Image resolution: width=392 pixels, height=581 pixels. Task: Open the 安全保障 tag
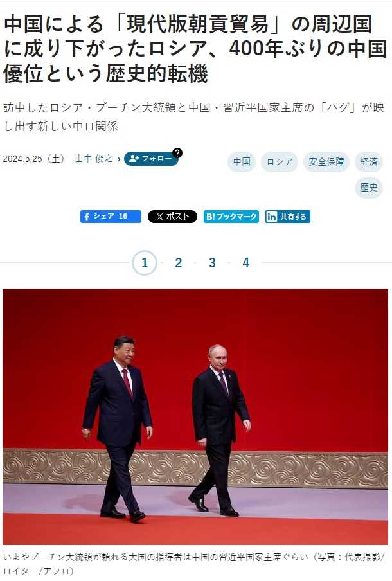coord(326,161)
